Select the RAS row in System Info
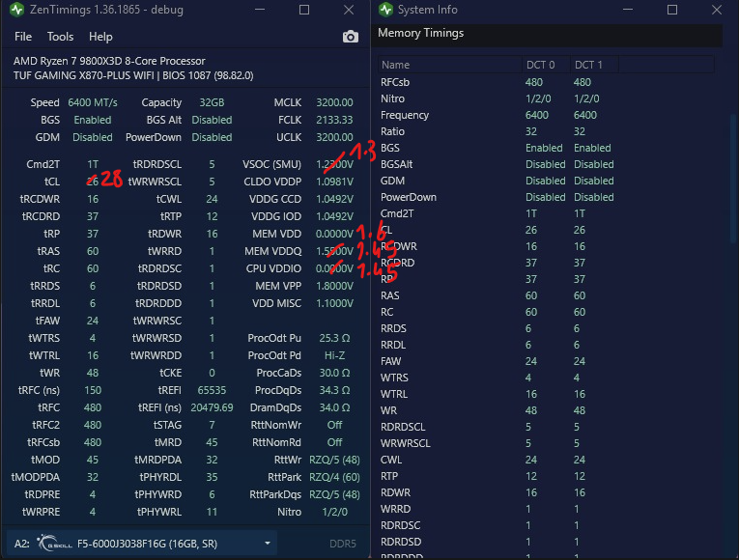Image resolution: width=739 pixels, height=560 pixels. coord(547,295)
